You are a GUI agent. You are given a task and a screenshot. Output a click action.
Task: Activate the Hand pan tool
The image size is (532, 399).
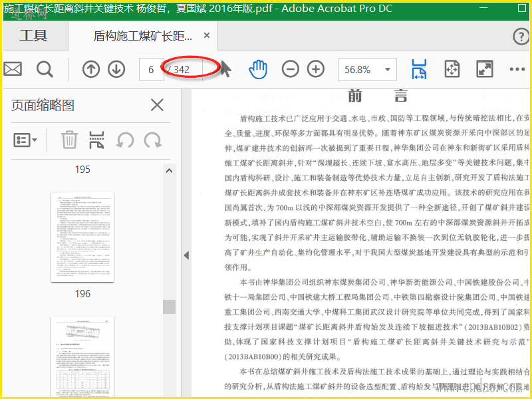pyautogui.click(x=258, y=70)
